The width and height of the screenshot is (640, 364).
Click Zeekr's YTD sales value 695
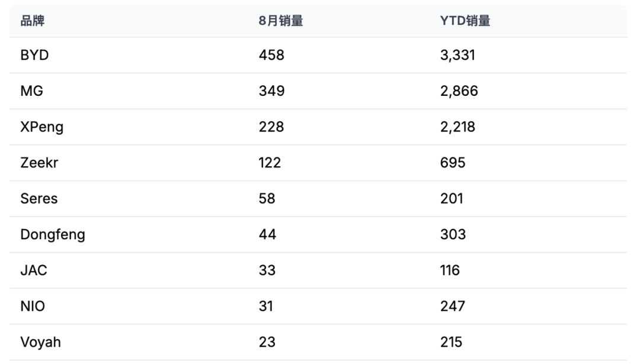[453, 163]
